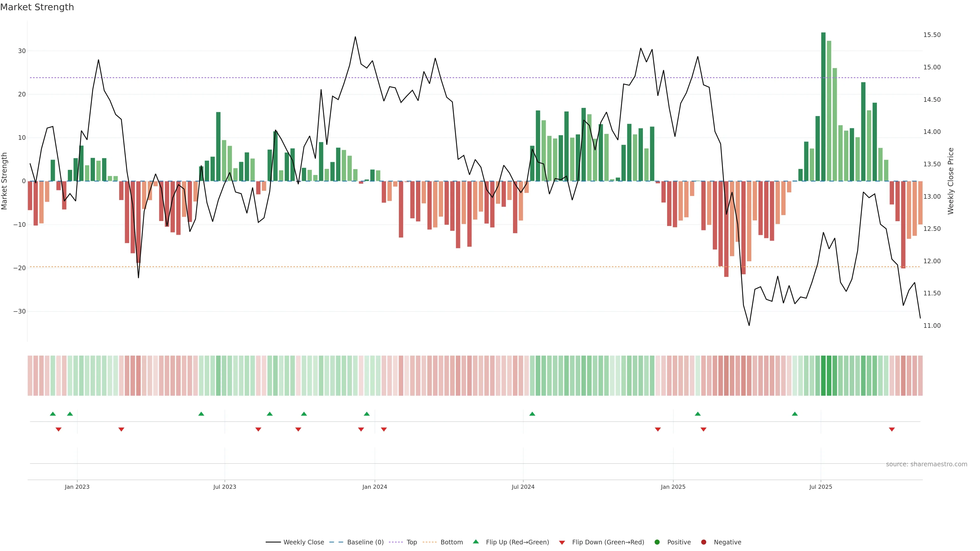The width and height of the screenshot is (980, 551).
Task: Click the red Negative legend circle
Action: 703,542
